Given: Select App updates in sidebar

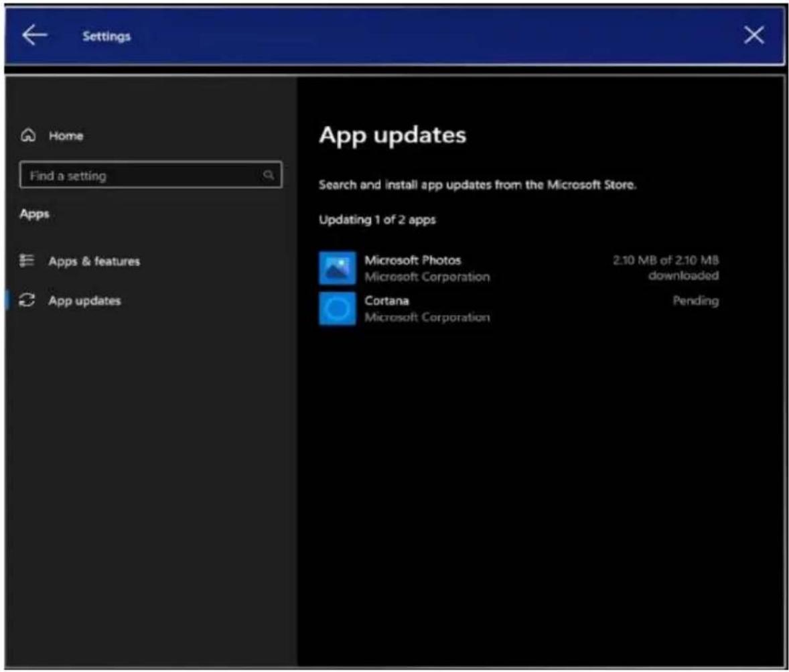Looking at the screenshot, I should (84, 301).
